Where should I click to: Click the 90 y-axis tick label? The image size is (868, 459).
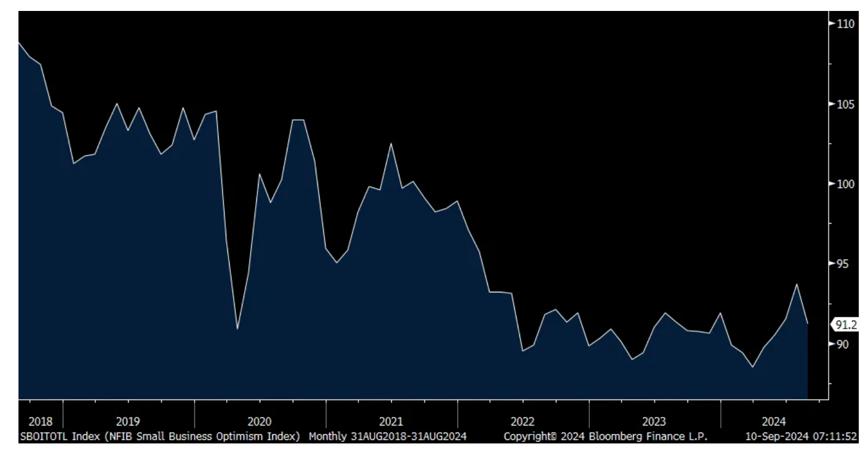(x=841, y=344)
